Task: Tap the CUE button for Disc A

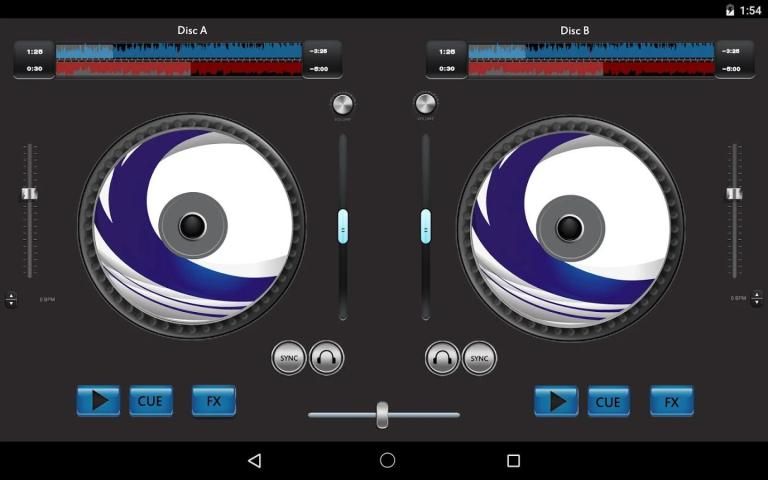Action: [151, 402]
